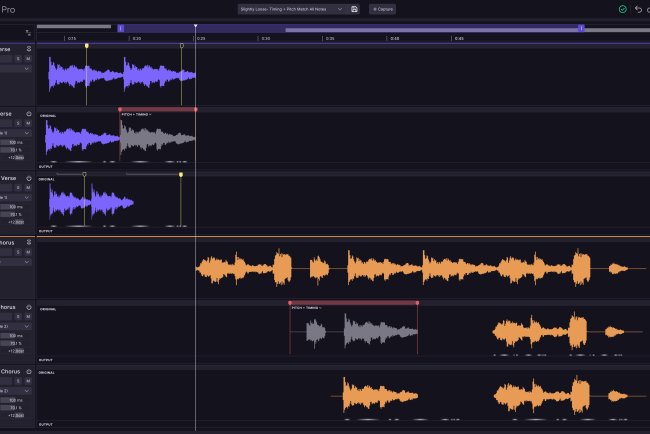Click the right handle of the purple overview range
The image size is (650, 434).
581,28
